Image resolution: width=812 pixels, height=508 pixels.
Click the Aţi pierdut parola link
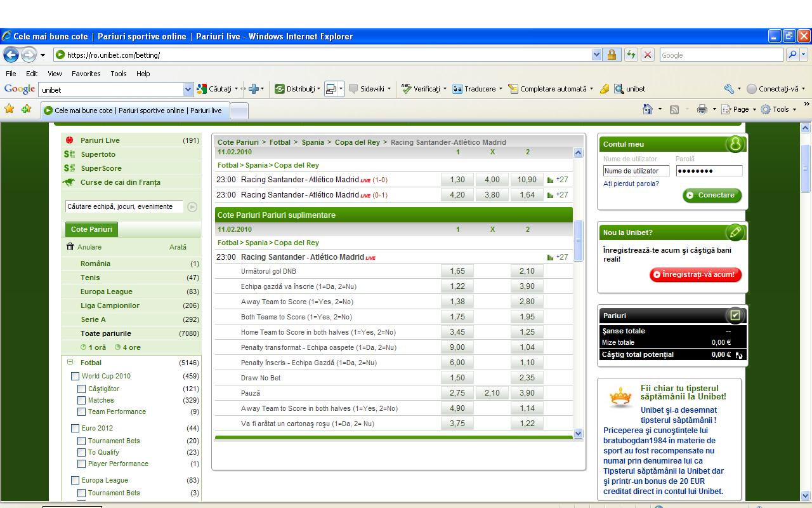coord(631,184)
